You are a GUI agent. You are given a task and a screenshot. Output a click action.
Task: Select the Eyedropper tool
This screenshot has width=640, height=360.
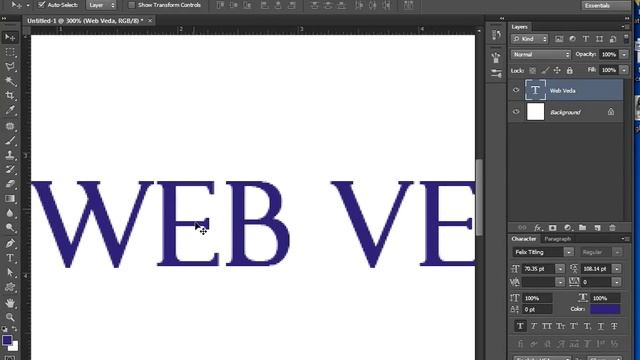coord(10,110)
